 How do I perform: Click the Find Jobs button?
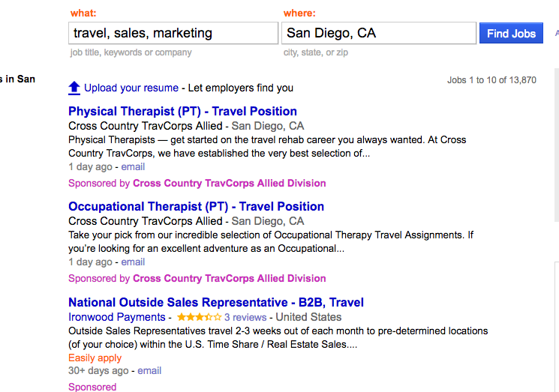click(x=511, y=33)
